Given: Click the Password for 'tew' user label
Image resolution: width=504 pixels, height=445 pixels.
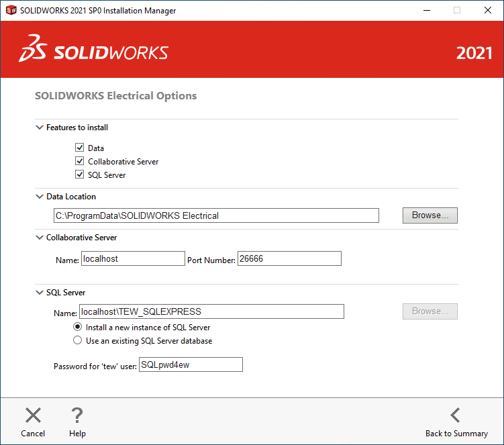Looking at the screenshot, I should 95,366.
